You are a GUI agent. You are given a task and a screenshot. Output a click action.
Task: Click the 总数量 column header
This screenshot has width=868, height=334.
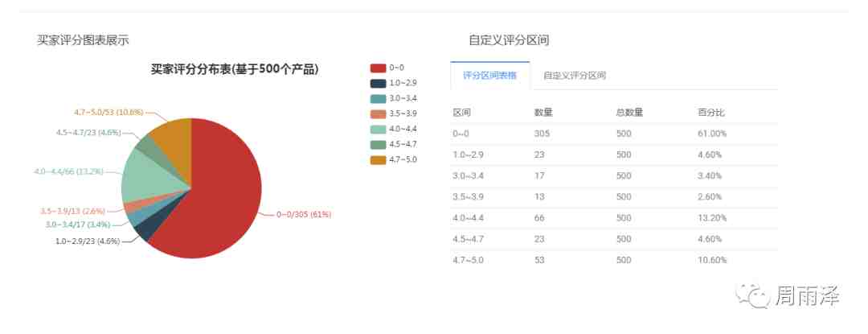click(x=629, y=113)
